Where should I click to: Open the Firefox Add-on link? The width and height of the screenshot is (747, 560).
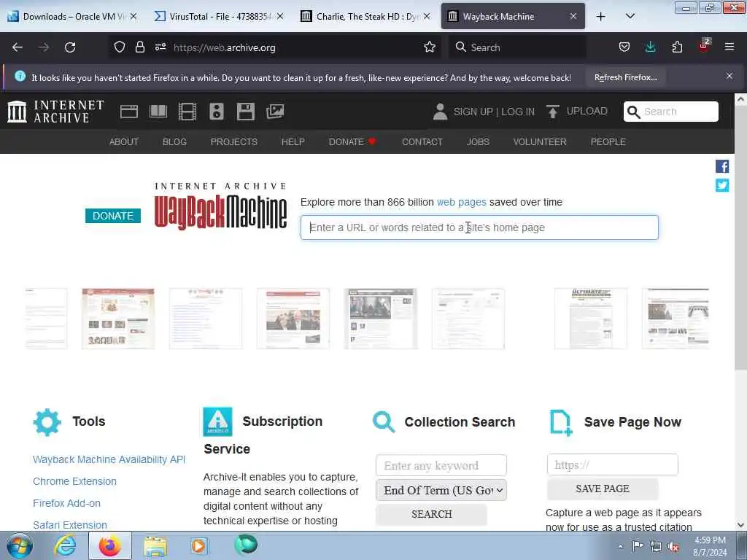[x=66, y=503]
